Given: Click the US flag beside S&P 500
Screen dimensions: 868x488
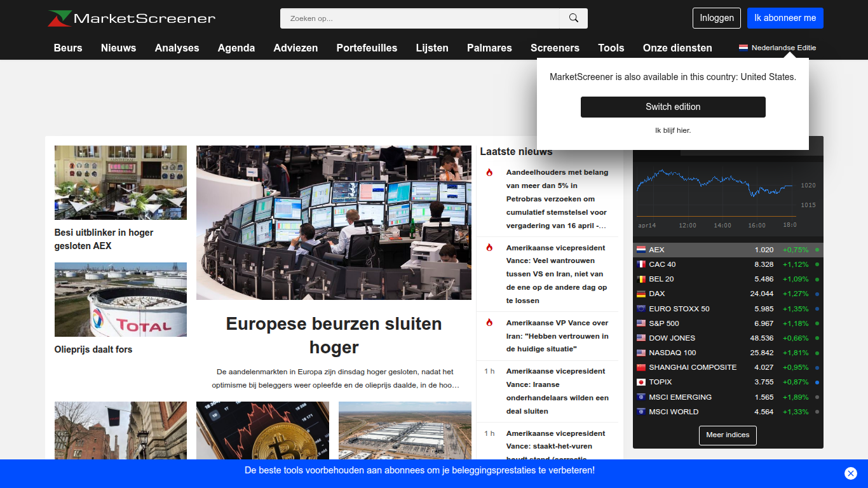Looking at the screenshot, I should click(x=641, y=323).
